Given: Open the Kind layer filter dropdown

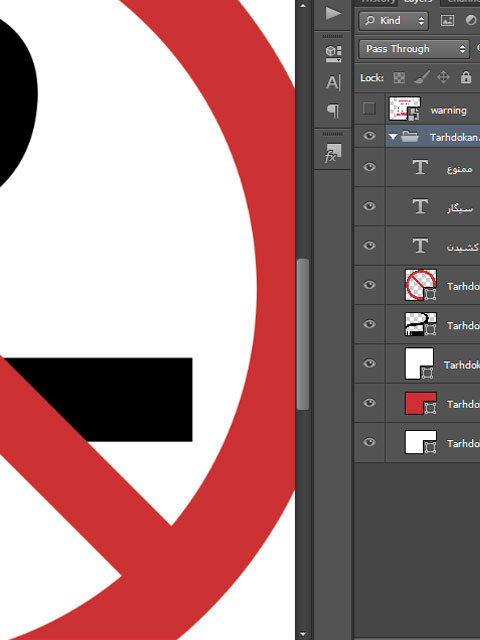Looking at the screenshot, I should point(394,20).
